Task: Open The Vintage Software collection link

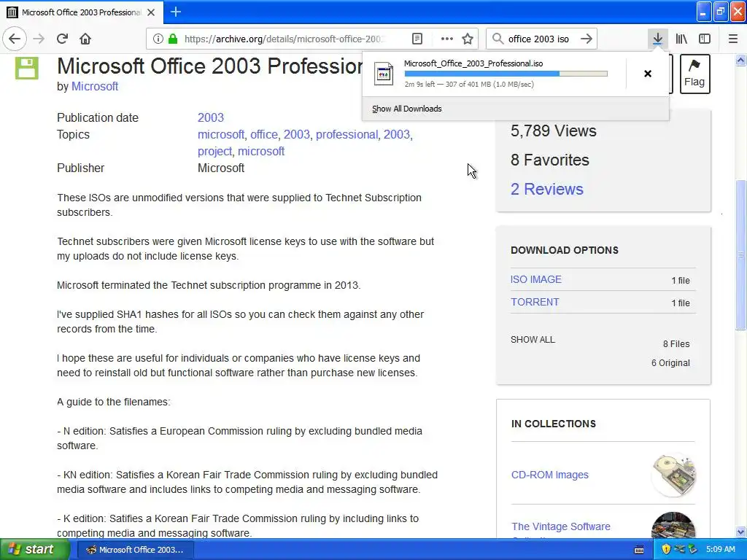Action: point(561,526)
